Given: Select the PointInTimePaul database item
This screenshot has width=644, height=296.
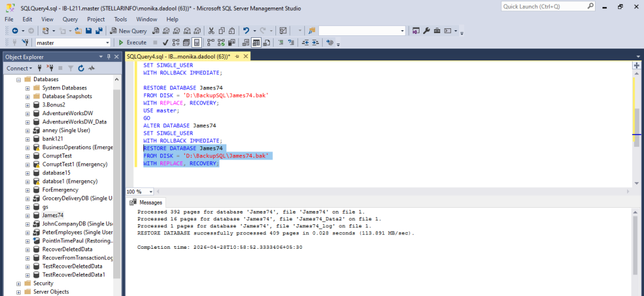Looking at the screenshot, I should (x=78, y=241).
